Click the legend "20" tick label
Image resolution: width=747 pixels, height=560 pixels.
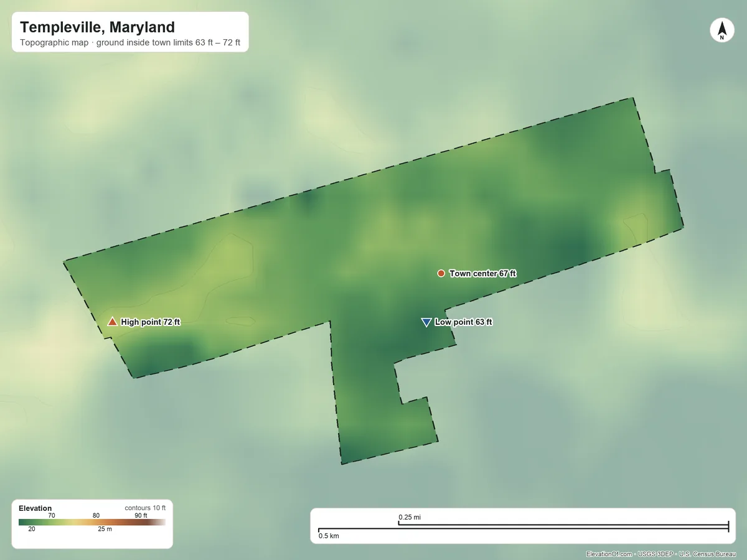31,529
